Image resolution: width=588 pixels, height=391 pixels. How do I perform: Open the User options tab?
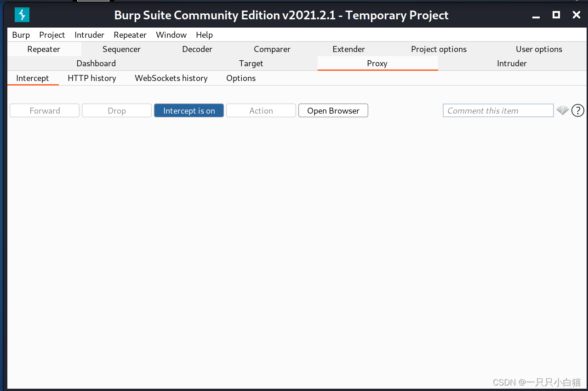[x=539, y=49]
